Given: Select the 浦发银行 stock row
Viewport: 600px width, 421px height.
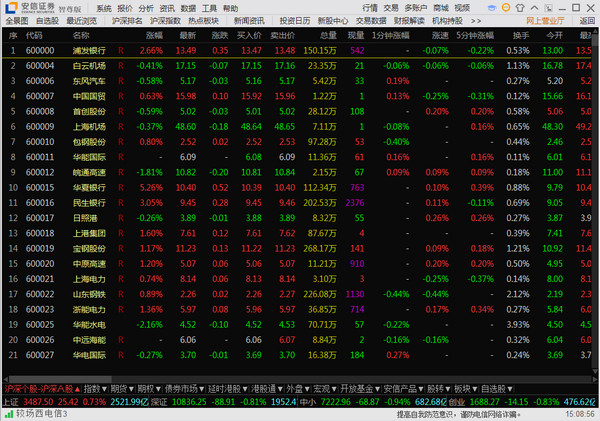Looking at the screenshot, I should [x=297, y=50].
